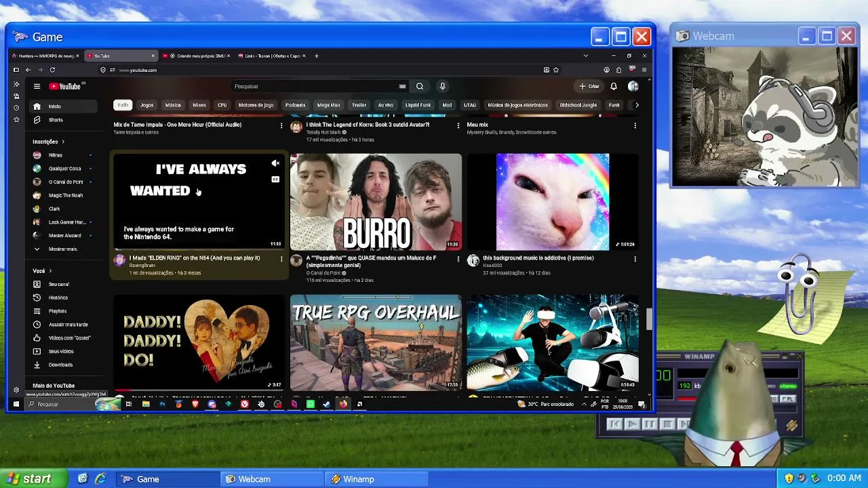Open WhatsApp from the inner taskbar
The width and height of the screenshot is (868, 488).
311,404
